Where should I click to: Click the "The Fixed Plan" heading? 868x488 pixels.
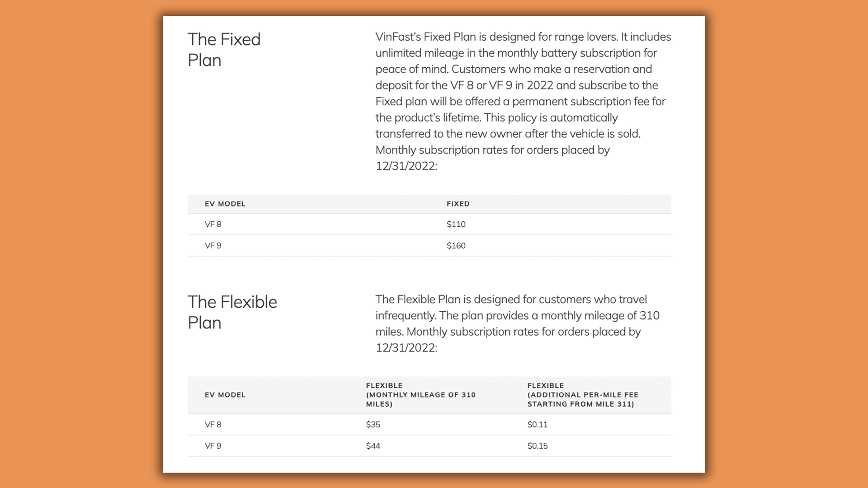coord(224,50)
